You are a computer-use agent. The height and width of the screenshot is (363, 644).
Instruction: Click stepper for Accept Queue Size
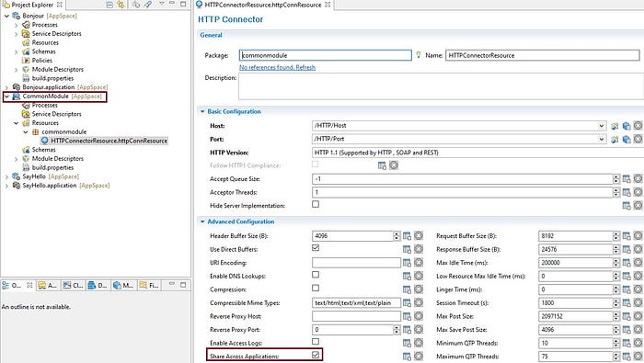[x=615, y=179]
